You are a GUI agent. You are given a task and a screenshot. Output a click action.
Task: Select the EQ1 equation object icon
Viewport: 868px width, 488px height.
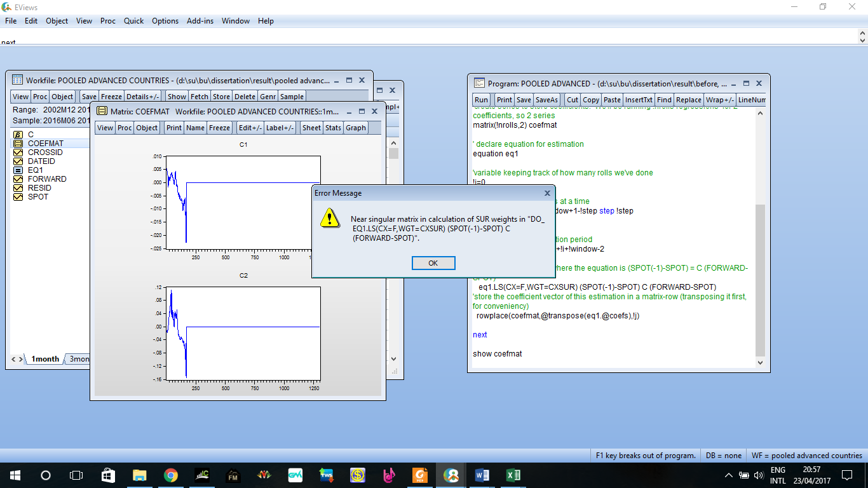(x=18, y=170)
